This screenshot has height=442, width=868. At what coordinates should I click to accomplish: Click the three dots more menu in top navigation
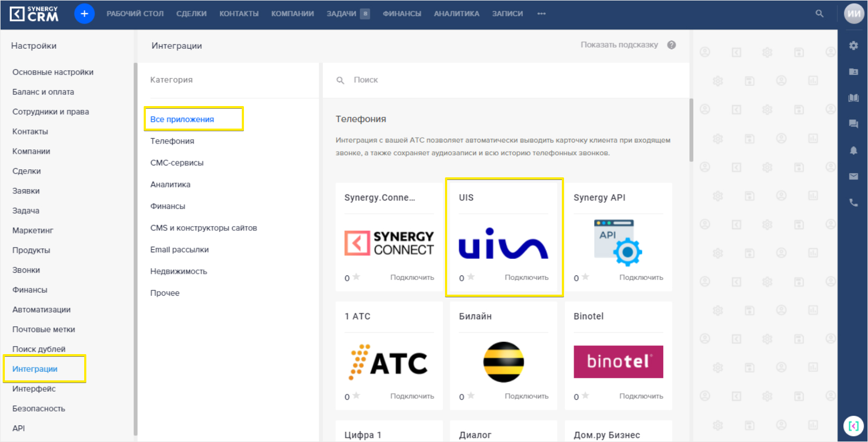[541, 14]
